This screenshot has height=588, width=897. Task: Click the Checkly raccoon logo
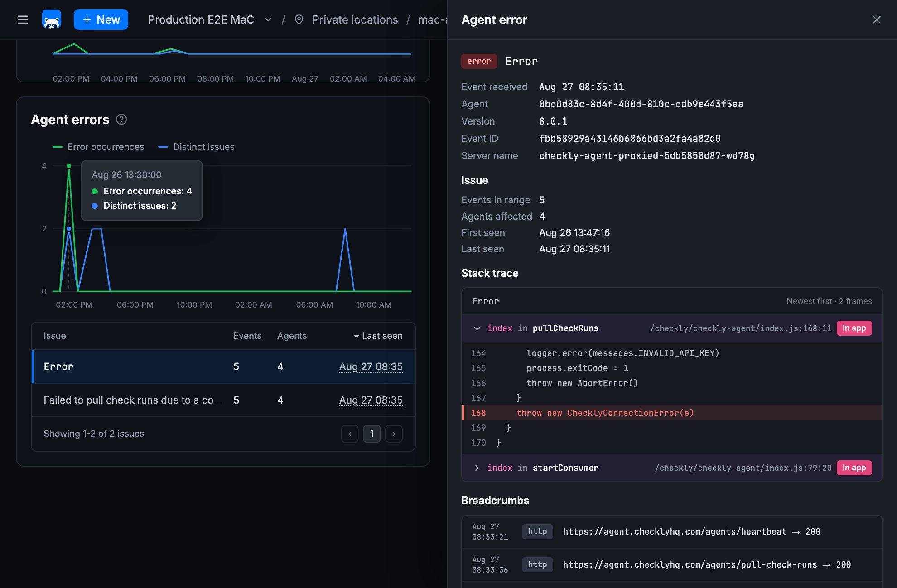[52, 20]
